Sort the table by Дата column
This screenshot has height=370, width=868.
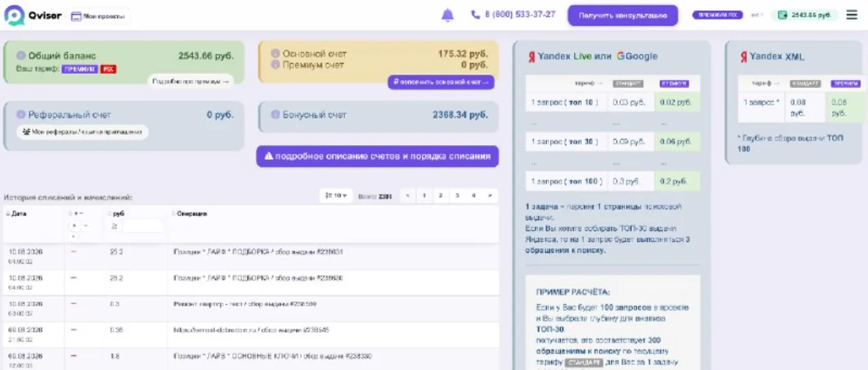click(x=16, y=213)
